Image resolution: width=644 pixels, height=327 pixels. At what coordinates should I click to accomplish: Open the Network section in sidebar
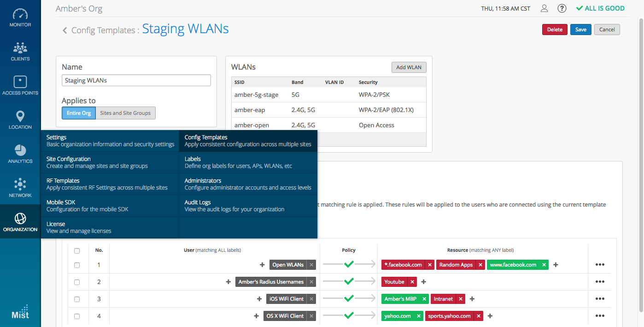20,188
